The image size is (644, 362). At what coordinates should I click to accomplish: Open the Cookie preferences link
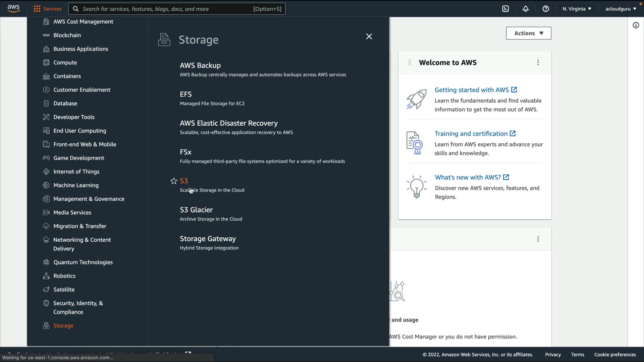coord(615,355)
